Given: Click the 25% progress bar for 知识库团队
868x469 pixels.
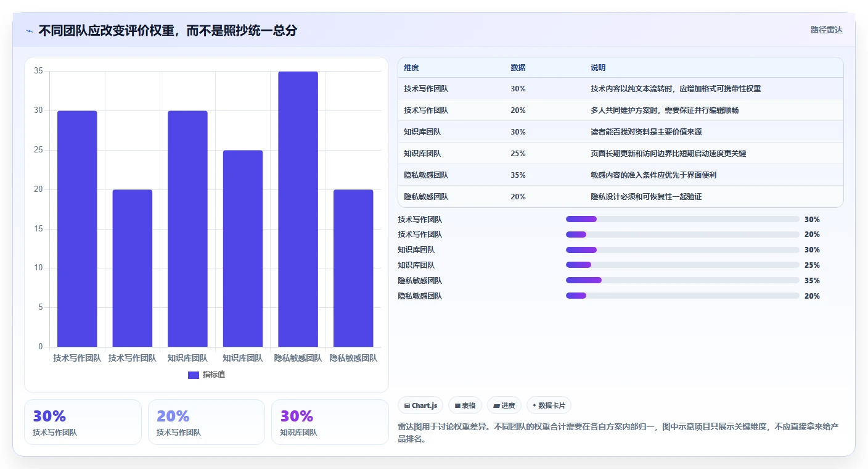Looking at the screenshot, I should tap(682, 265).
